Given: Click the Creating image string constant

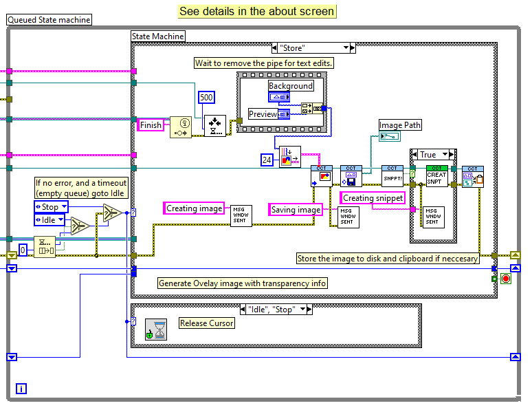Looking at the screenshot, I should [x=194, y=208].
